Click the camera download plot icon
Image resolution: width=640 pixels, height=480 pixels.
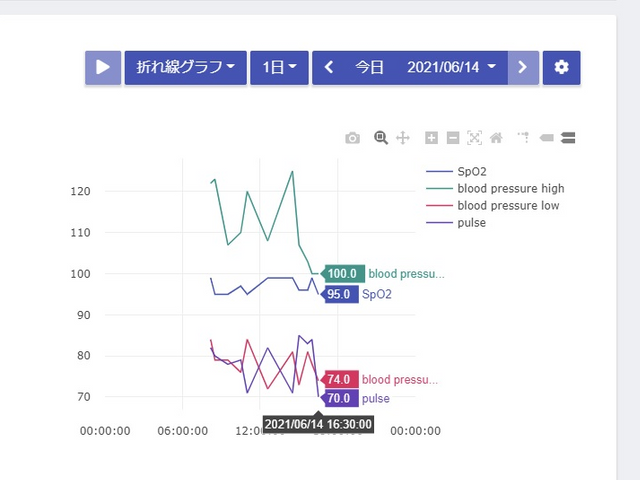pyautogui.click(x=352, y=138)
